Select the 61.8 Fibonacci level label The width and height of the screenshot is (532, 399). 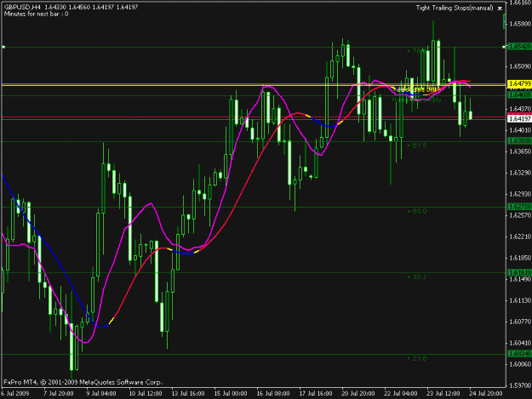tap(416, 145)
